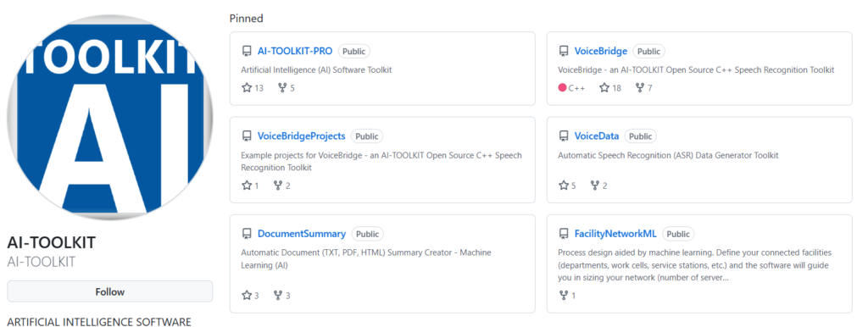Click the Public badge next to FacilityNetworkML
This screenshot has width=868, height=327.
(x=678, y=234)
